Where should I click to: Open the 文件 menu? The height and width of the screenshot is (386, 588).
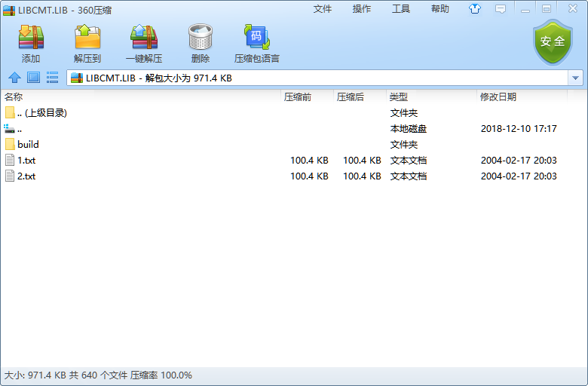[323, 8]
